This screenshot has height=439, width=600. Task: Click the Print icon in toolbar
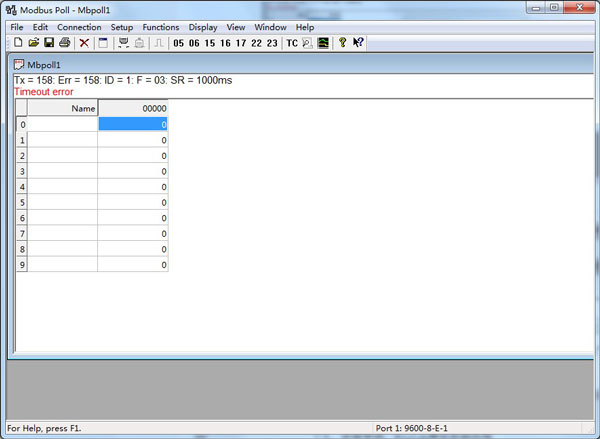pyautogui.click(x=64, y=43)
